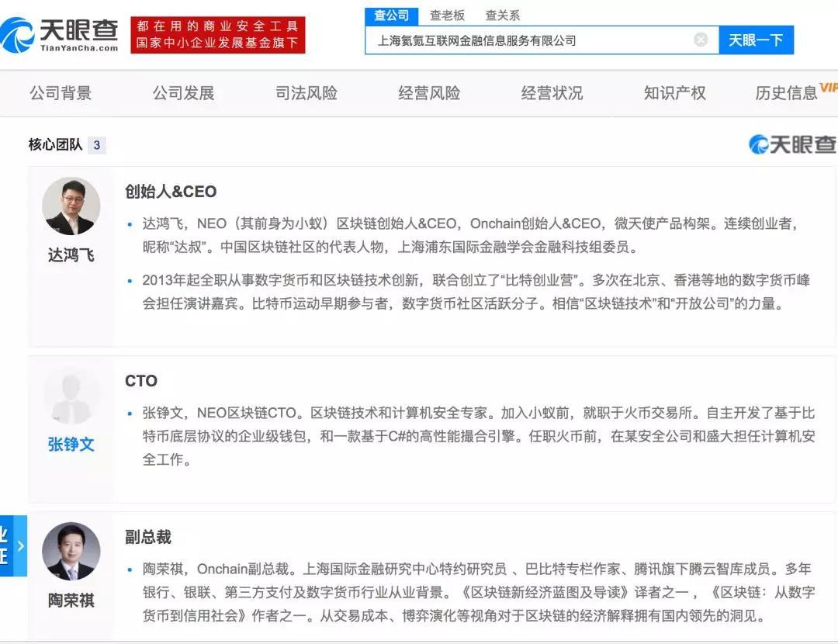
Task: Open the 知识产权 navigation tab
Action: coord(675,93)
